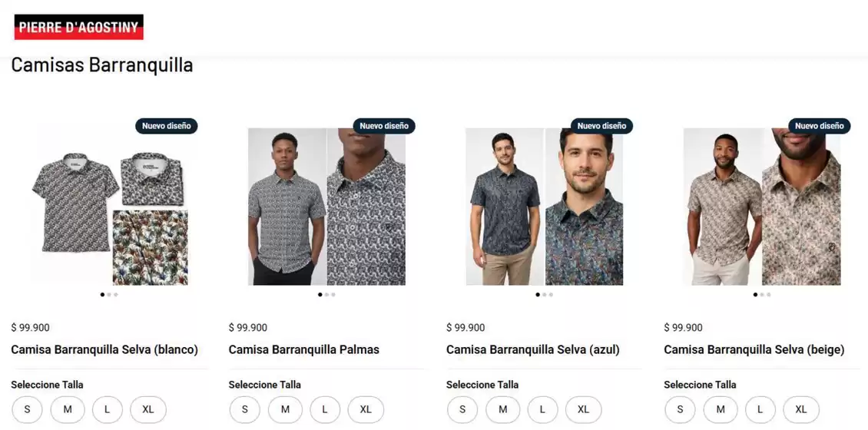Choose size L for Selva (azul) shirt

[542, 409]
